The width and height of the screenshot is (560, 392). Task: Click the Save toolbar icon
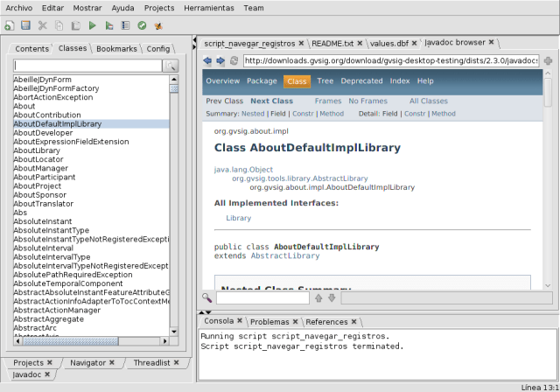(25, 24)
